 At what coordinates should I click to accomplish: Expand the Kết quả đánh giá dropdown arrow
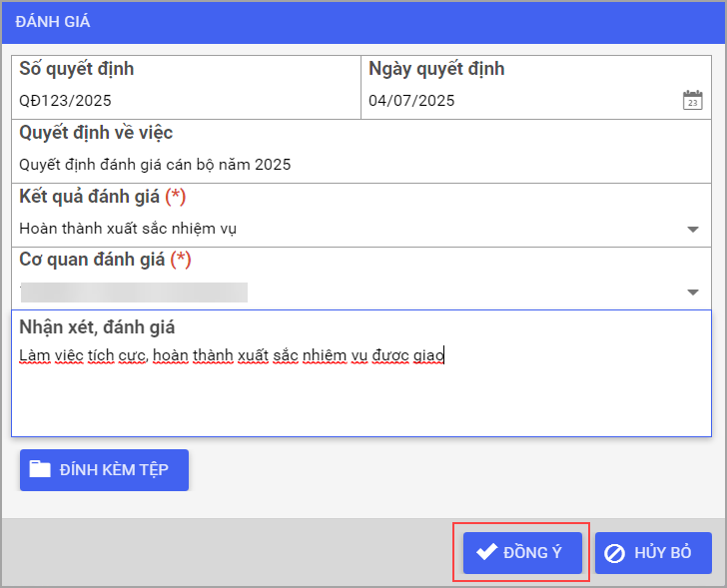point(693,230)
